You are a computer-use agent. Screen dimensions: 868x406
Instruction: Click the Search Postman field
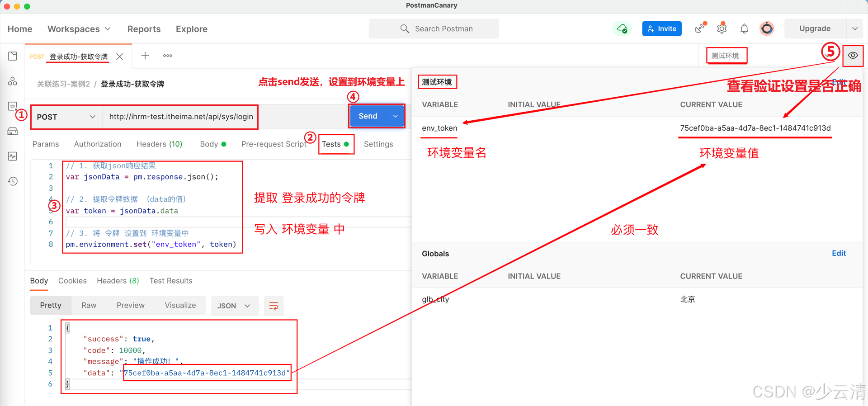click(434, 29)
